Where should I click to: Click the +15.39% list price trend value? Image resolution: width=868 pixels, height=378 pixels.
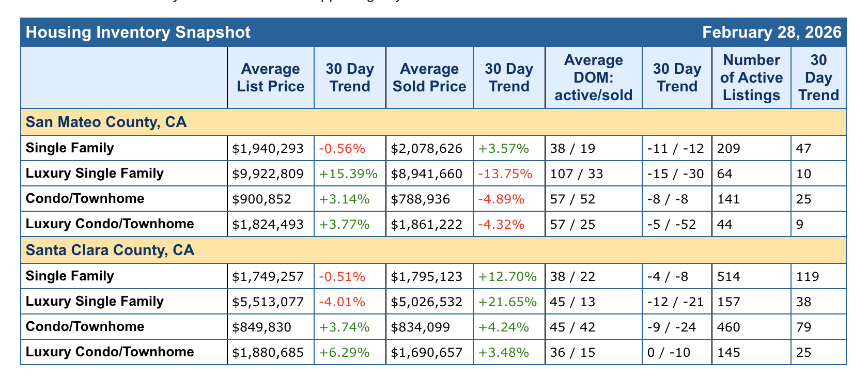tap(348, 174)
